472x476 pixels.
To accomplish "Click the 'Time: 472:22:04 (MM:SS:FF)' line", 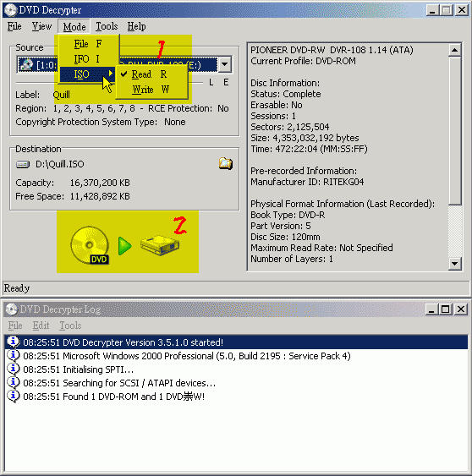I will click(x=309, y=149).
